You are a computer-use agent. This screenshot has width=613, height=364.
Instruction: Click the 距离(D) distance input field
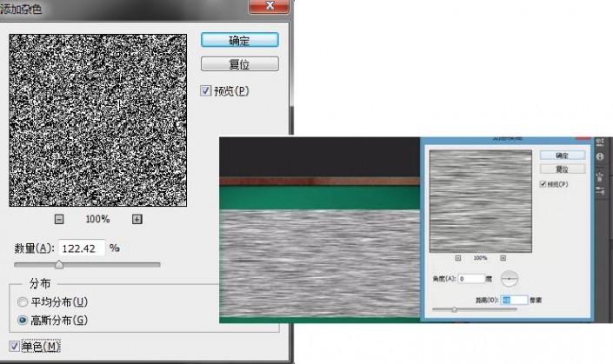(515, 300)
